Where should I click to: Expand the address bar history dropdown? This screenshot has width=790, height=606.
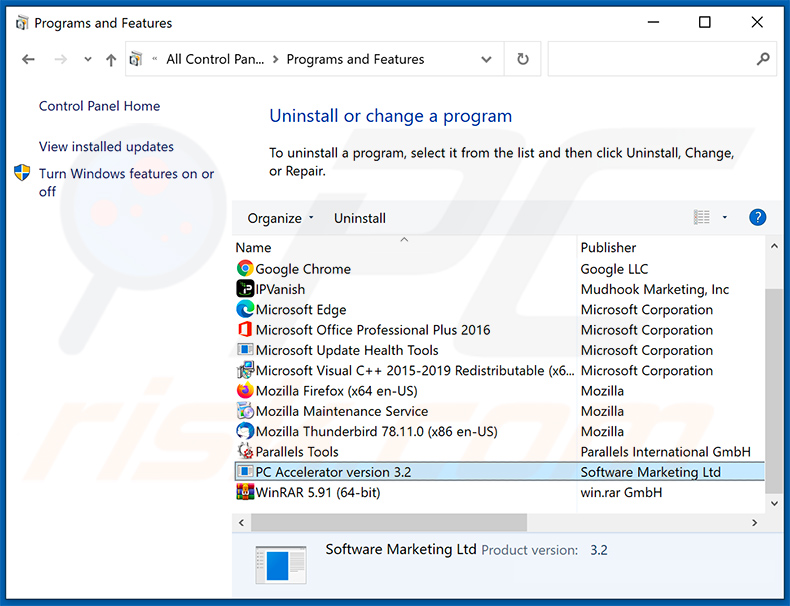point(486,60)
